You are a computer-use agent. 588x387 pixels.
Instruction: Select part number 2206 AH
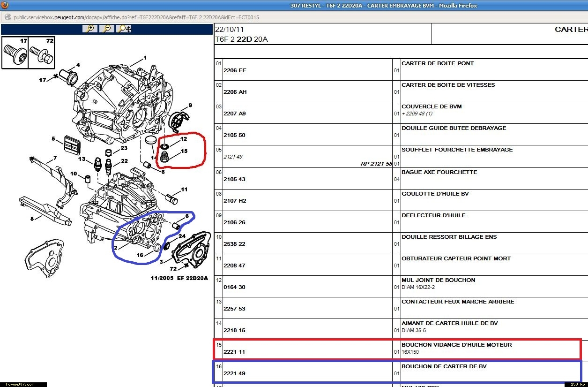click(235, 92)
